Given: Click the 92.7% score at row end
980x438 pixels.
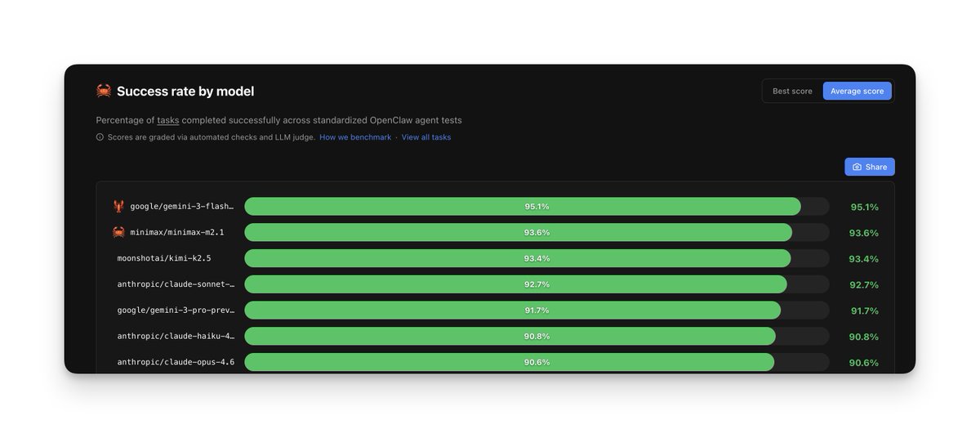Looking at the screenshot, I should [x=864, y=284].
